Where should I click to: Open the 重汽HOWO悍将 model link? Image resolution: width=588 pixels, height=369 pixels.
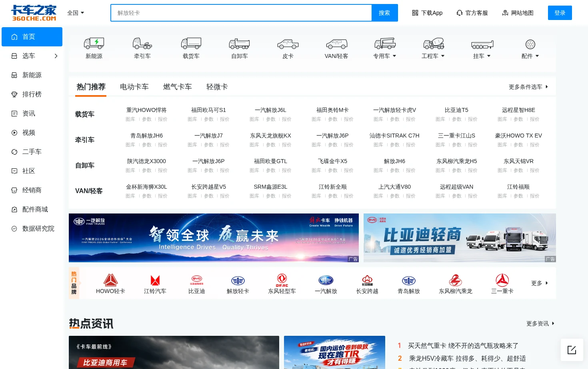click(x=146, y=110)
